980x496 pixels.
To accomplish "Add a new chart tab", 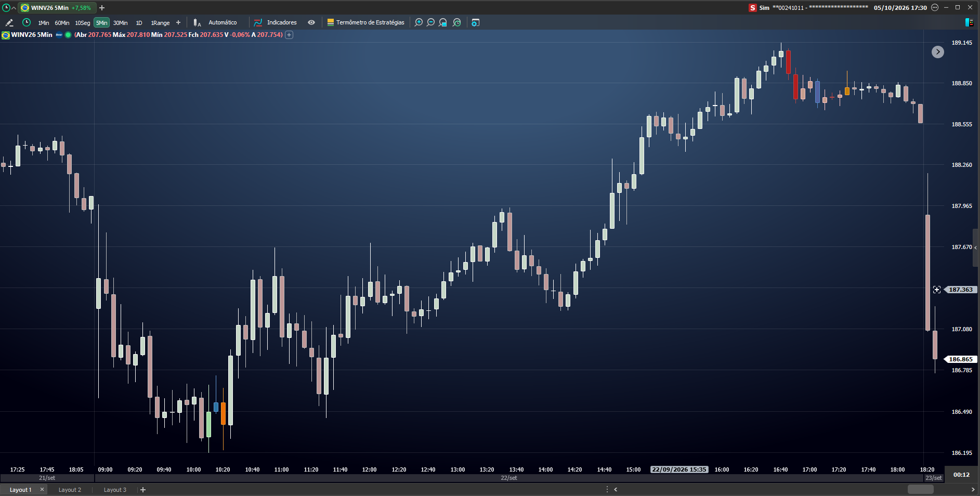I will [102, 8].
